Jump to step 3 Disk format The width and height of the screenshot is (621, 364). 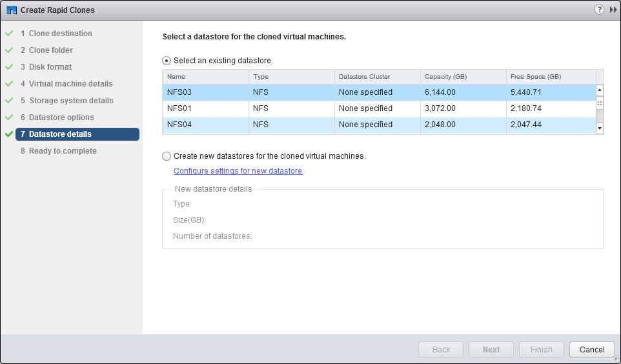[50, 67]
